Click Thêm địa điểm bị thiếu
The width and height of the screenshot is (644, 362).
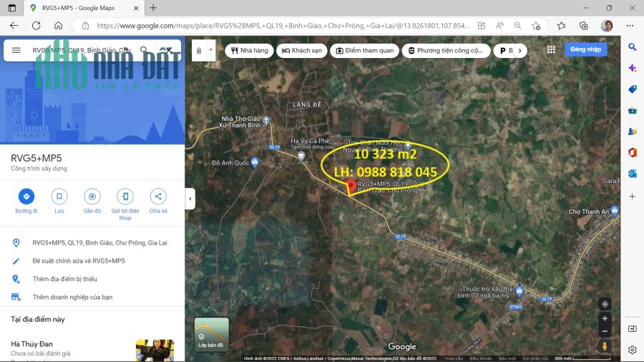coord(92,279)
